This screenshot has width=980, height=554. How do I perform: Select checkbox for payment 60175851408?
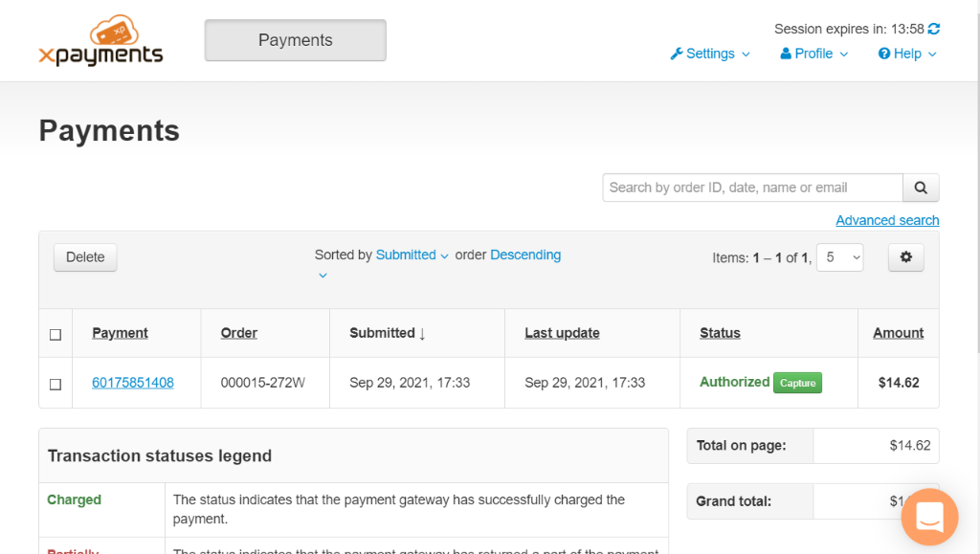(x=56, y=384)
